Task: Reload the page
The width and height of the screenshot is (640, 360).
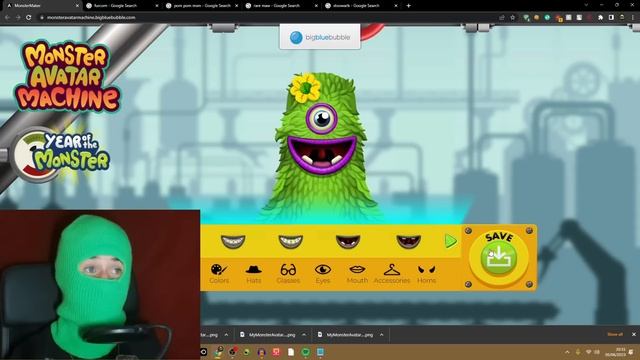Action: pyautogui.click(x=29, y=18)
